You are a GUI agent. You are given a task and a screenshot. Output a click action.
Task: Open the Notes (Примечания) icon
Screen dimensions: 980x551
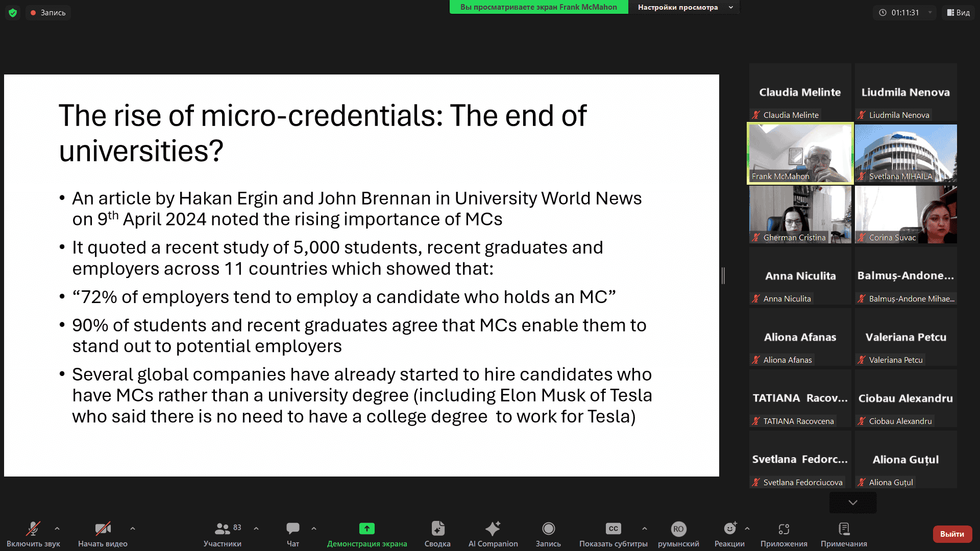(x=844, y=529)
